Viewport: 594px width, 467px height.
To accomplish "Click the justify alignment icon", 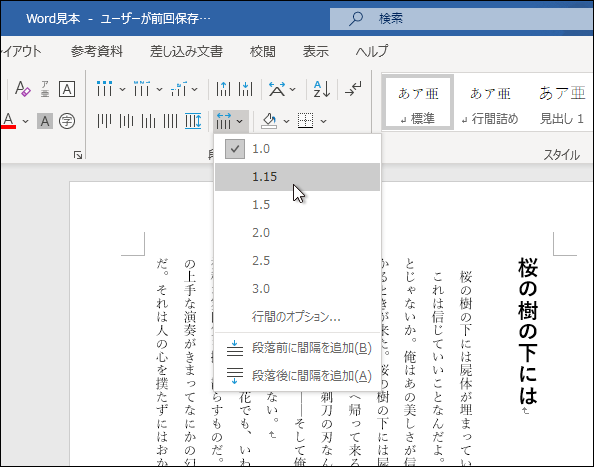I will [x=170, y=121].
